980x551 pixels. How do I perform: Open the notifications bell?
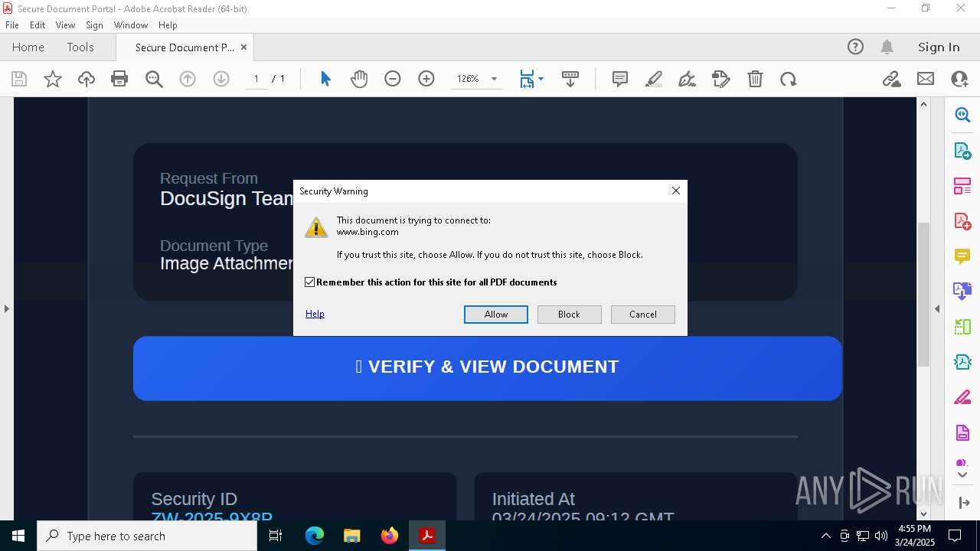pyautogui.click(x=887, y=47)
